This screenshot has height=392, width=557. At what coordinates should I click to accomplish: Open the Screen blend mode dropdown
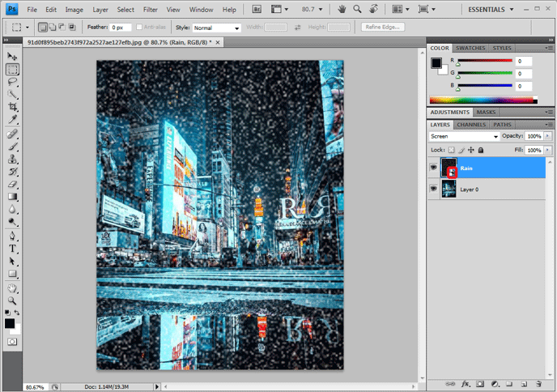click(x=464, y=136)
